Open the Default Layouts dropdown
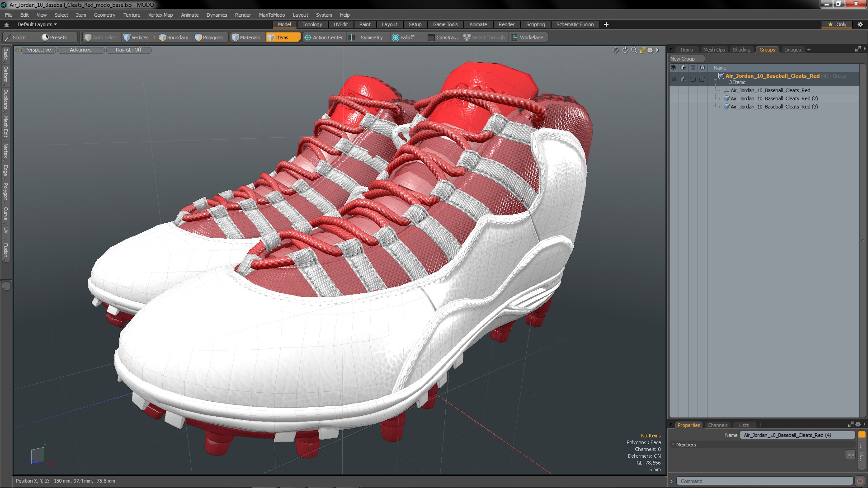Image resolution: width=868 pixels, height=488 pixels. pos(37,24)
